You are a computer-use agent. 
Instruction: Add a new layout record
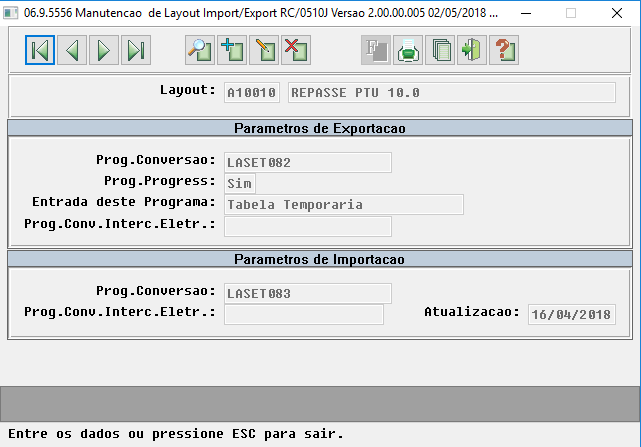[x=232, y=50]
